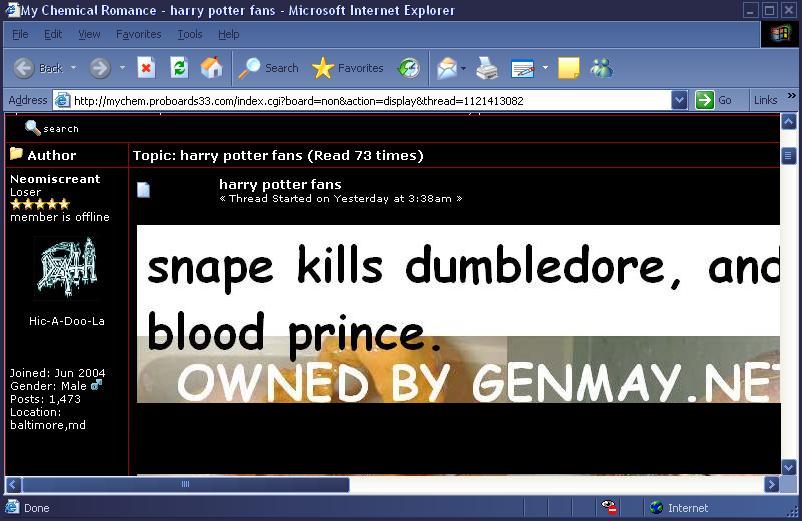This screenshot has height=521, width=802.
Task: Click the vertical scrollbar down arrow
Action: [x=788, y=466]
